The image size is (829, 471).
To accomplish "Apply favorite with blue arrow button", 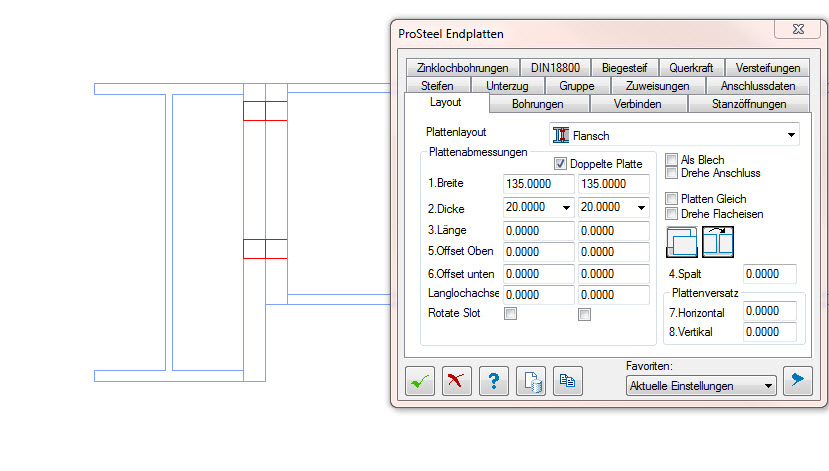I will pos(798,380).
